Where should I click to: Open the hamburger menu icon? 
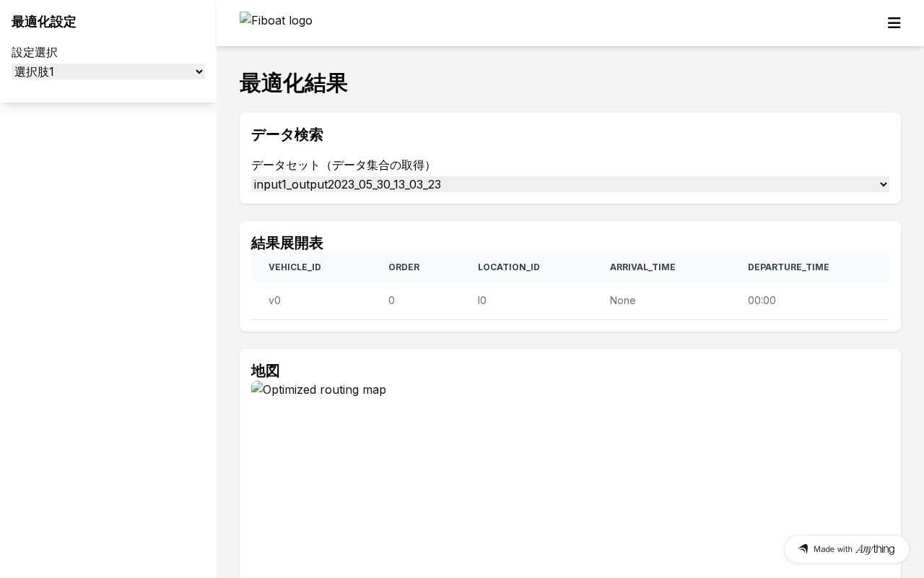coord(894,23)
